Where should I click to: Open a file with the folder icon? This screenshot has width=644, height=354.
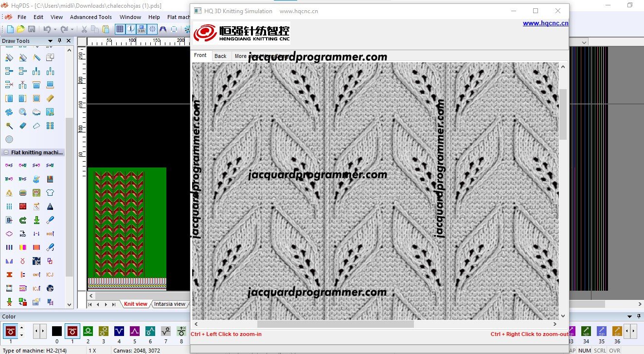click(20, 30)
